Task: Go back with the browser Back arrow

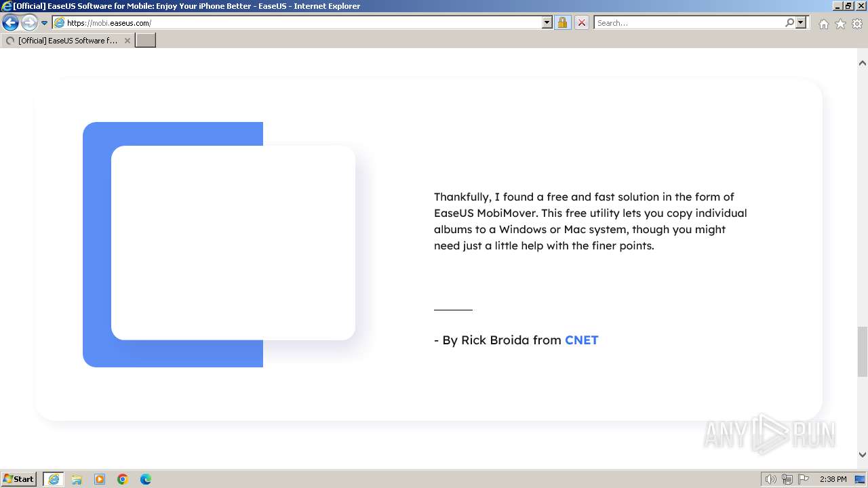Action: [x=10, y=23]
